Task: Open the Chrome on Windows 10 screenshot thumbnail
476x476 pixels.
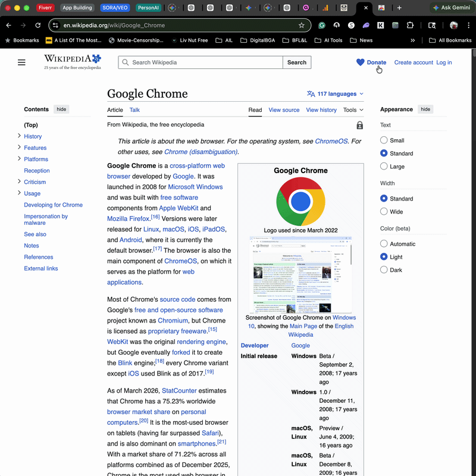Action: 300,274
